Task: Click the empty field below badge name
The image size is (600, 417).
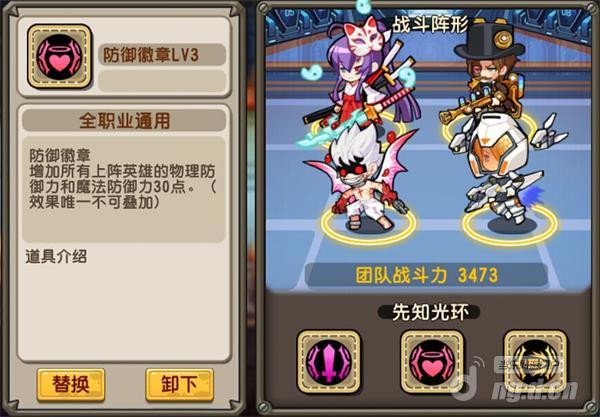Action: tap(162, 81)
